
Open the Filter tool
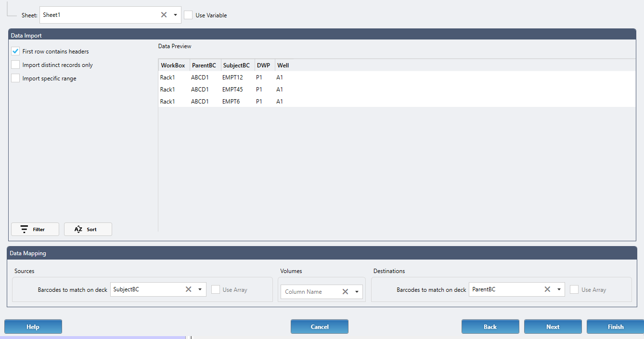[35, 230]
